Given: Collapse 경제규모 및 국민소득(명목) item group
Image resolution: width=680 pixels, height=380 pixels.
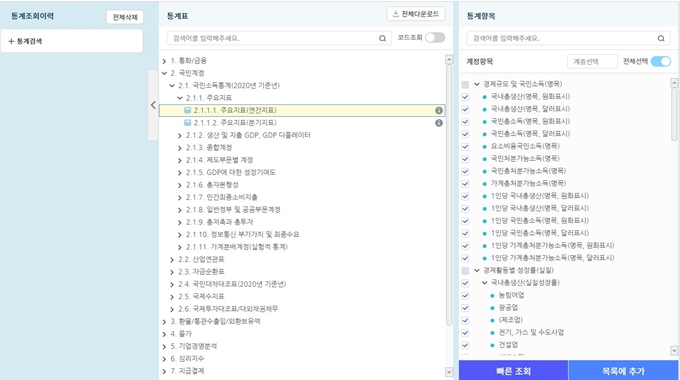Looking at the screenshot, I should click(477, 84).
